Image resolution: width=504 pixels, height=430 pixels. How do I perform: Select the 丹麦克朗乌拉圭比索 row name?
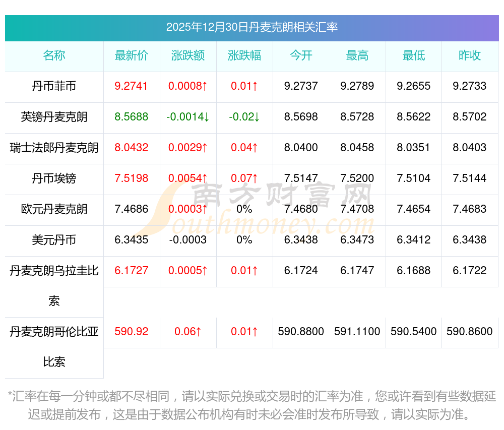54,286
